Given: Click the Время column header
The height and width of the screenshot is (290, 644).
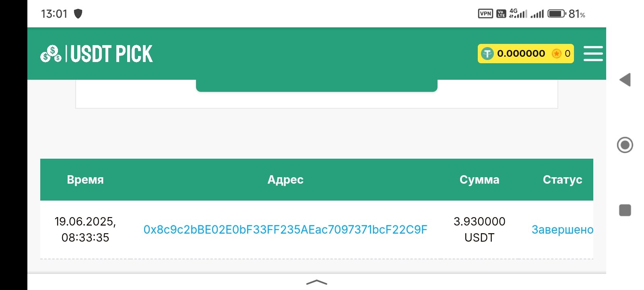Looking at the screenshot, I should pos(85,180).
